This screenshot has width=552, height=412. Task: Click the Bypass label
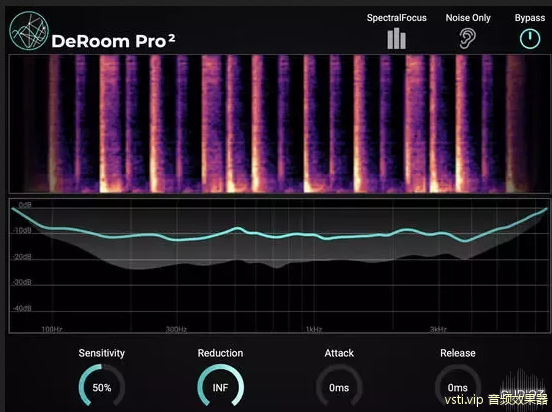click(x=530, y=18)
